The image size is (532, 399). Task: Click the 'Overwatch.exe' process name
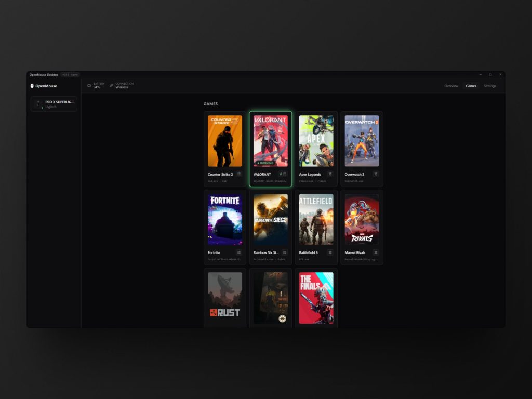click(x=354, y=181)
